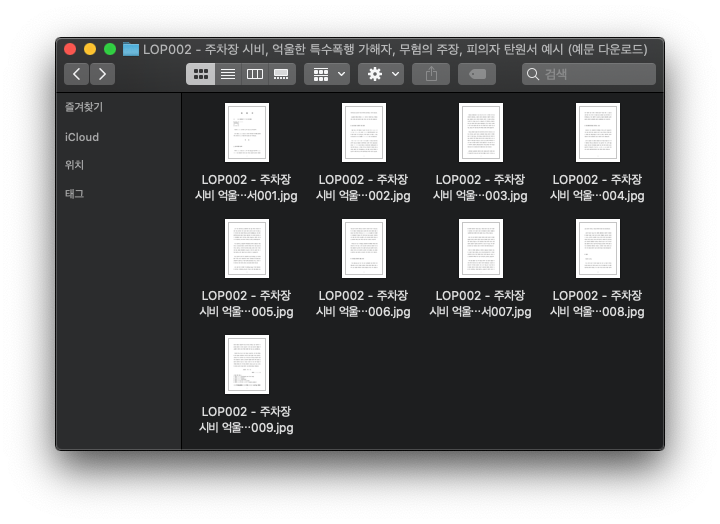Screen dimensions: 720x524
Task: Select thumbnail of file ending 서001.jpg
Action: [x=247, y=132]
